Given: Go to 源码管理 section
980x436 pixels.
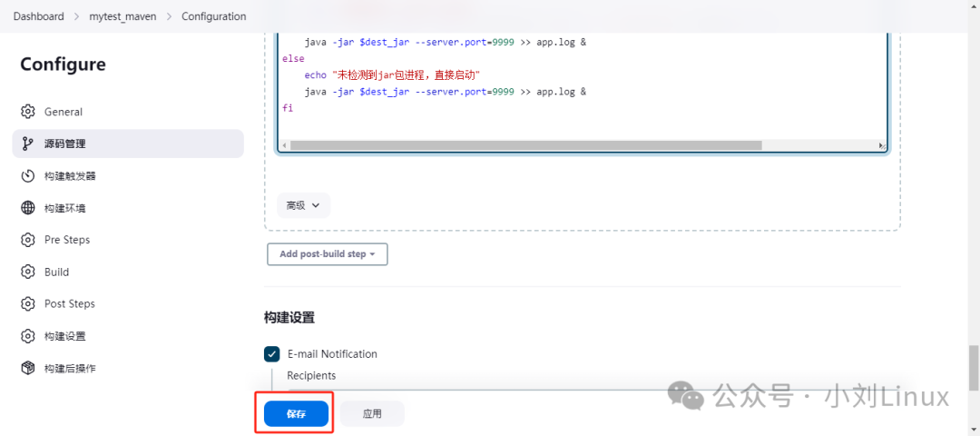Looking at the screenshot, I should [128, 144].
